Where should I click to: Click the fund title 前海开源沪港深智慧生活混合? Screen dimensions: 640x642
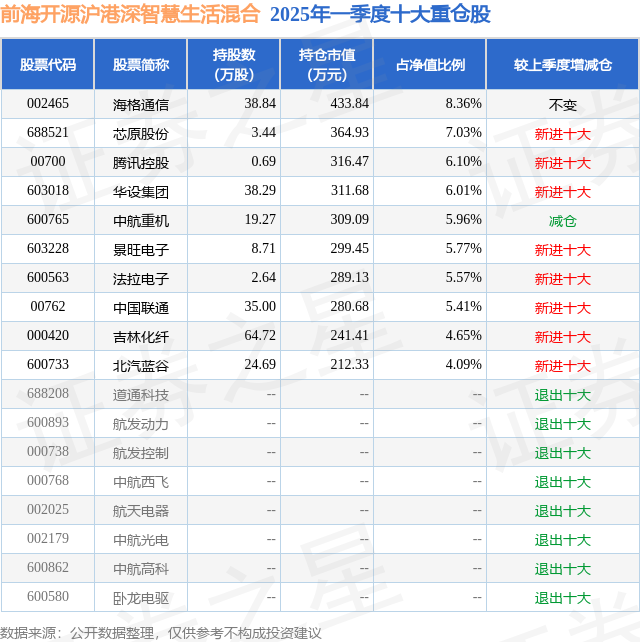[x=130, y=14]
